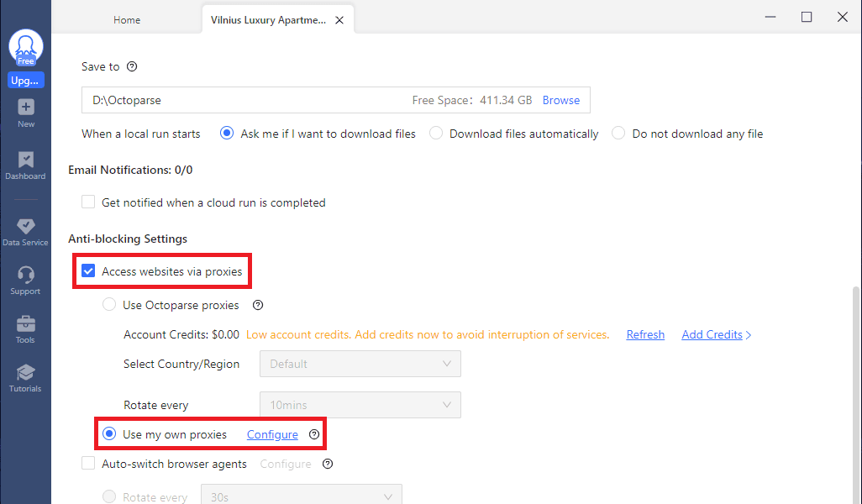This screenshot has height=504, width=862.
Task: Open the Tutorials graduation cap icon
Action: click(25, 372)
